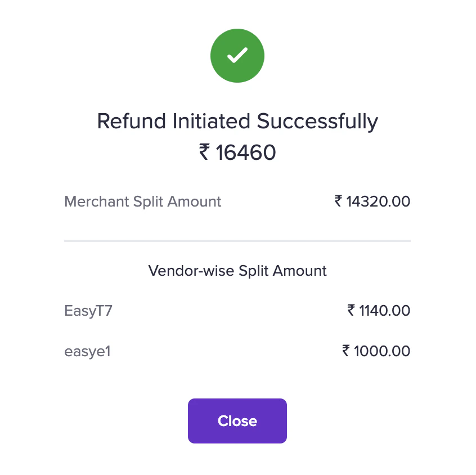The width and height of the screenshot is (476, 475).
Task: Select the easye1 vendor name
Action: pos(88,352)
